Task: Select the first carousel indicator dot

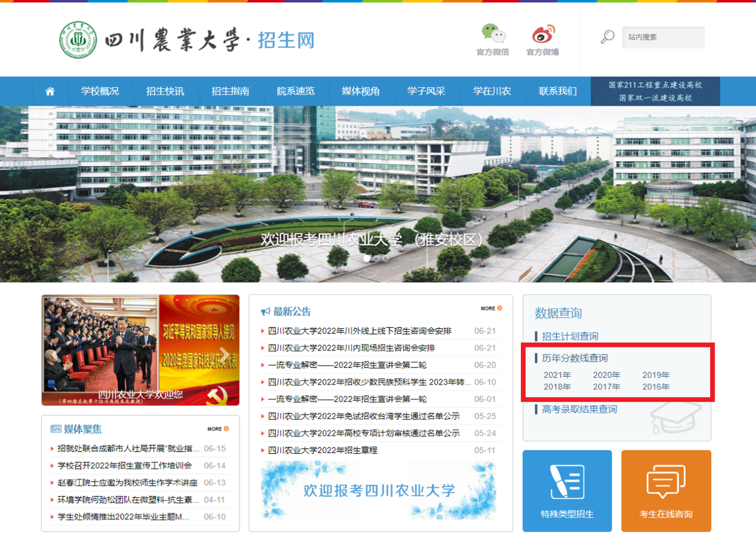Action: tap(367, 258)
